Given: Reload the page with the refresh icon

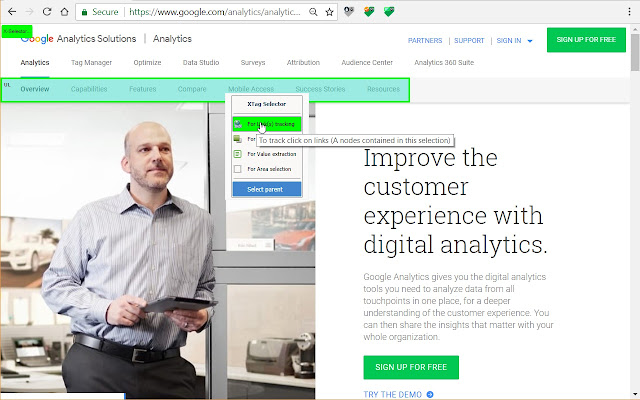Looking at the screenshot, I should 47,12.
